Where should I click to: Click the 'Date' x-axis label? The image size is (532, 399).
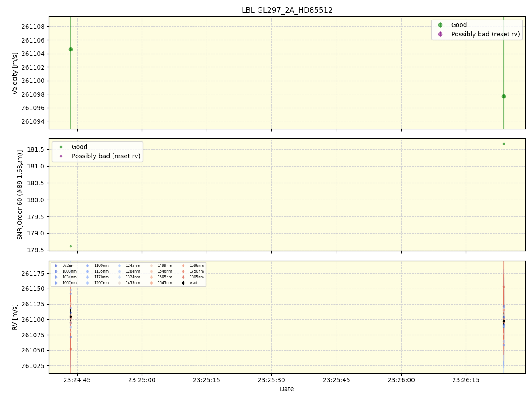pyautogui.click(x=287, y=389)
